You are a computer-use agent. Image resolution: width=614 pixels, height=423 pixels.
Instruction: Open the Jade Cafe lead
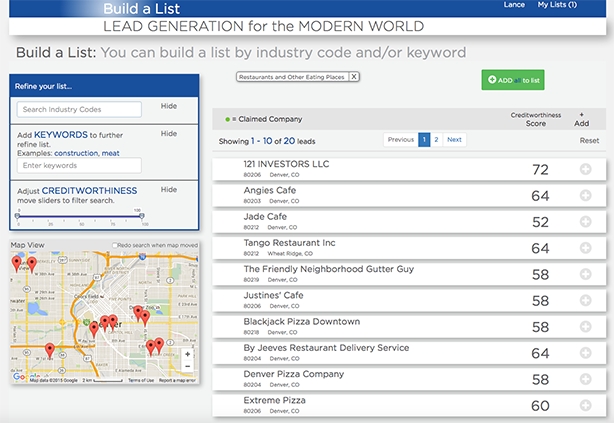(265, 217)
